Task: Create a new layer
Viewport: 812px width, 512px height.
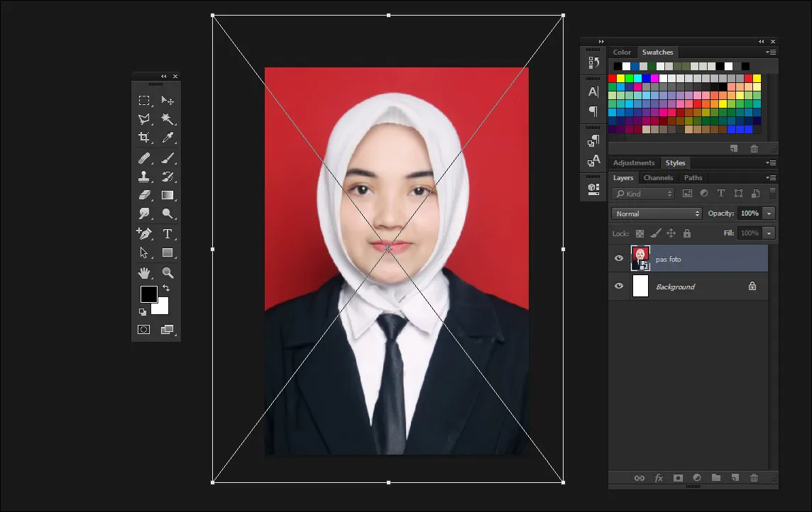Action: point(735,478)
